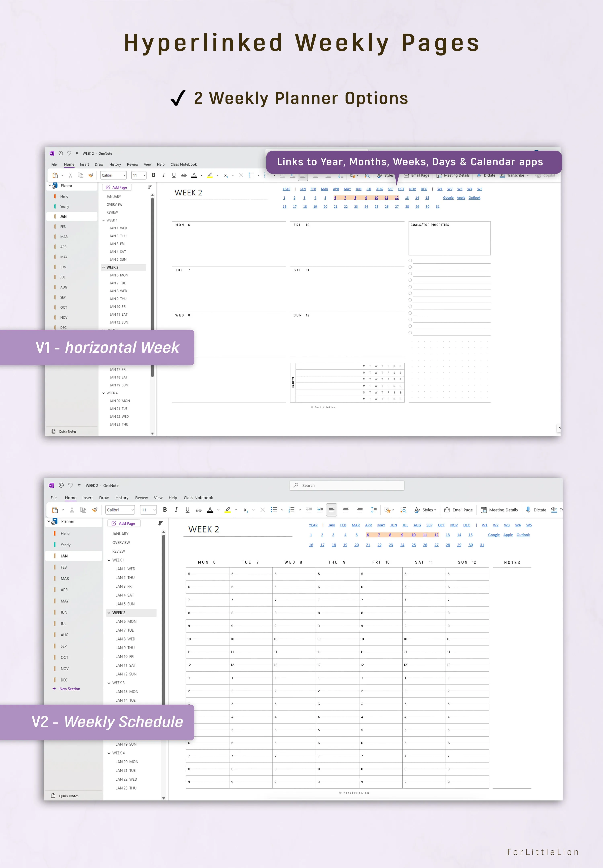Screen dimensions: 603x868
Task: Click Email Page button in lower window
Action: click(x=458, y=510)
